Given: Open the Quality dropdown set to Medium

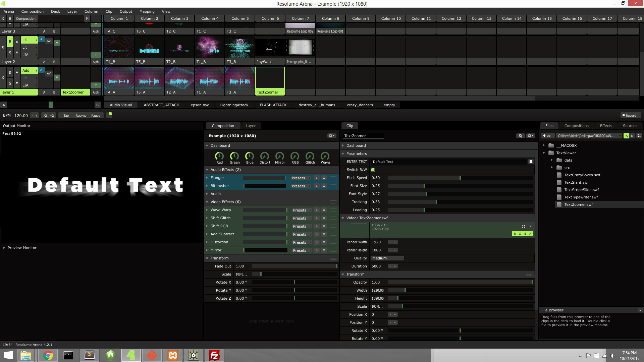Looking at the screenshot, I should 387,258.
